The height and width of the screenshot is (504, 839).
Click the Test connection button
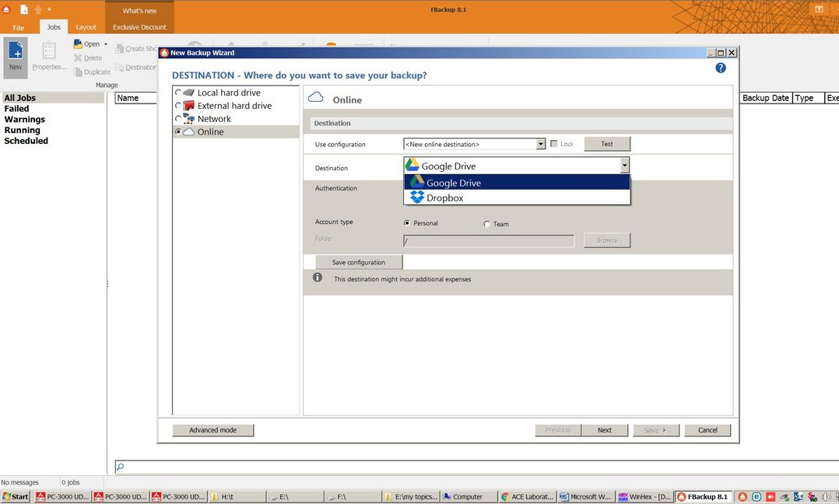click(607, 144)
